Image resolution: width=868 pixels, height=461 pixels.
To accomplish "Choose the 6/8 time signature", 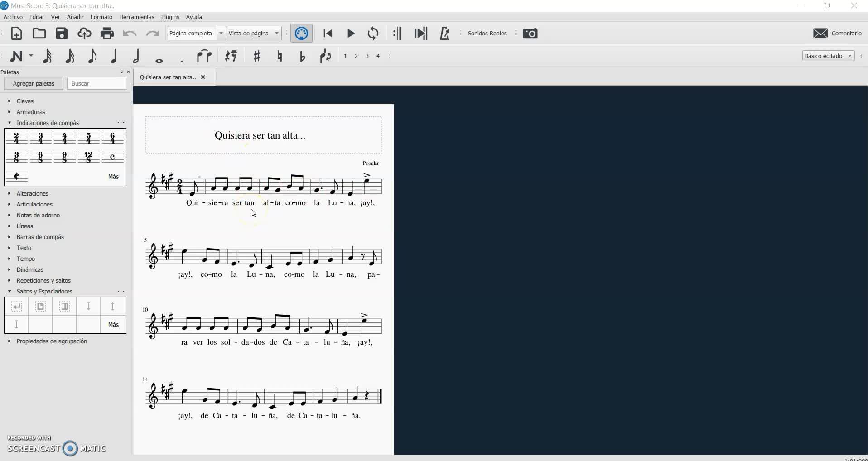I will click(x=41, y=157).
